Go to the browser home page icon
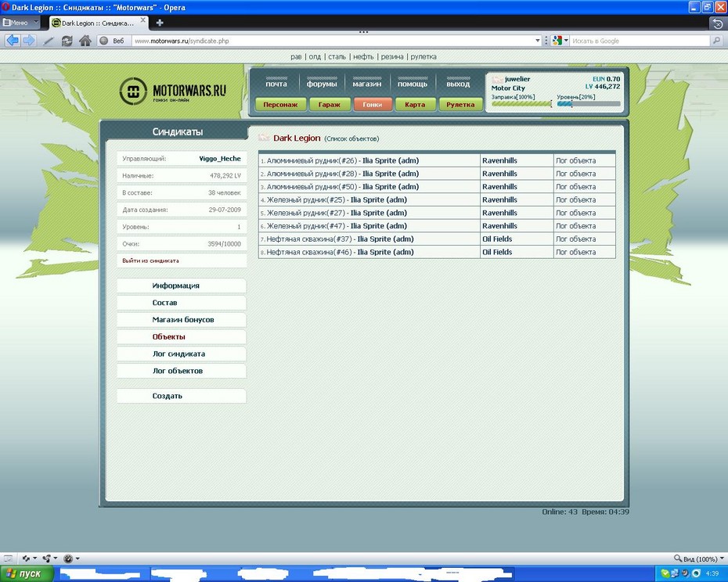This screenshot has width=728, height=582. (x=85, y=41)
